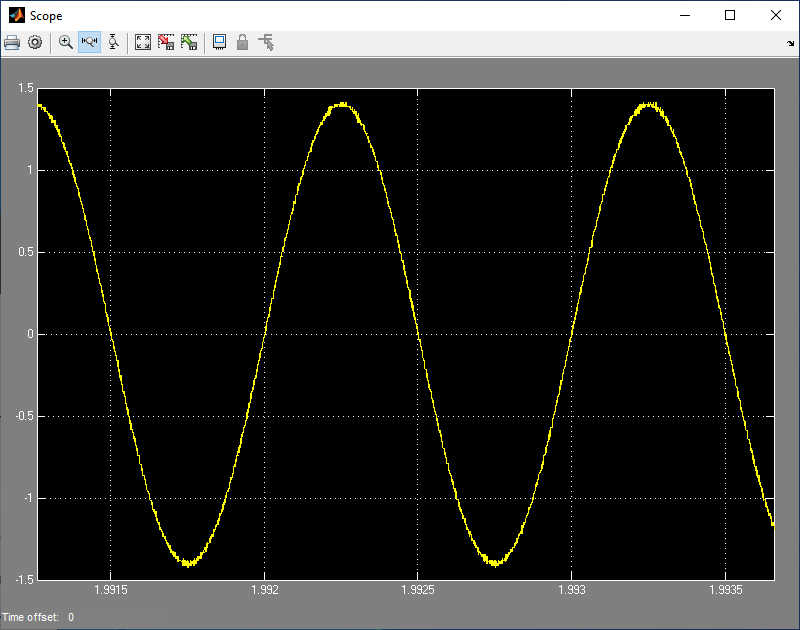Open the window menu from the MATLAB title icon
Screen dimensions: 800x630
pyautogui.click(x=15, y=15)
